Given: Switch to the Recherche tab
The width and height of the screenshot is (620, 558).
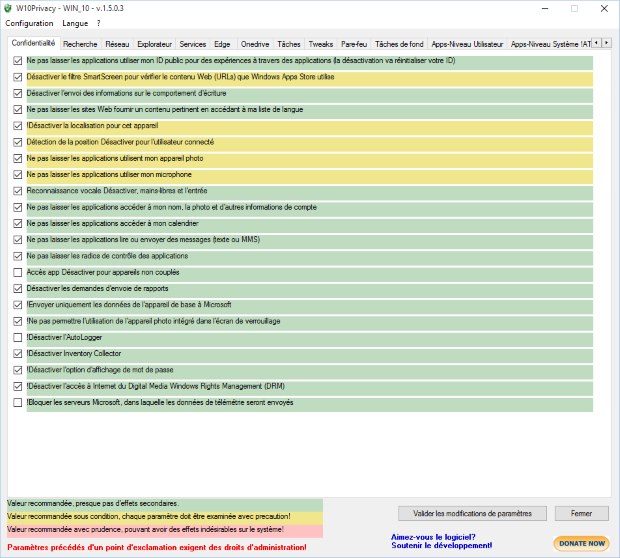Looking at the screenshot, I should pyautogui.click(x=81, y=44).
